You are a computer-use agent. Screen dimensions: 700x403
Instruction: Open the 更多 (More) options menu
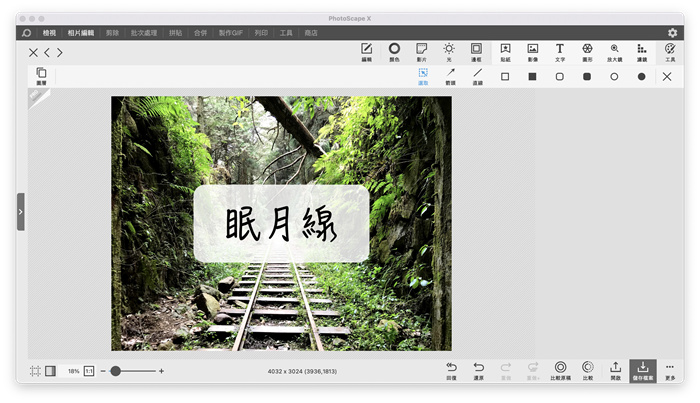669,370
